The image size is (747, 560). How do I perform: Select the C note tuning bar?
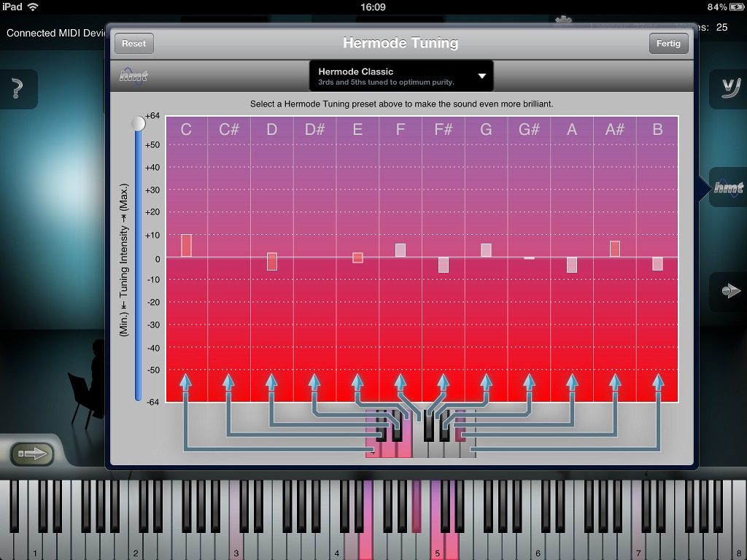coord(187,245)
